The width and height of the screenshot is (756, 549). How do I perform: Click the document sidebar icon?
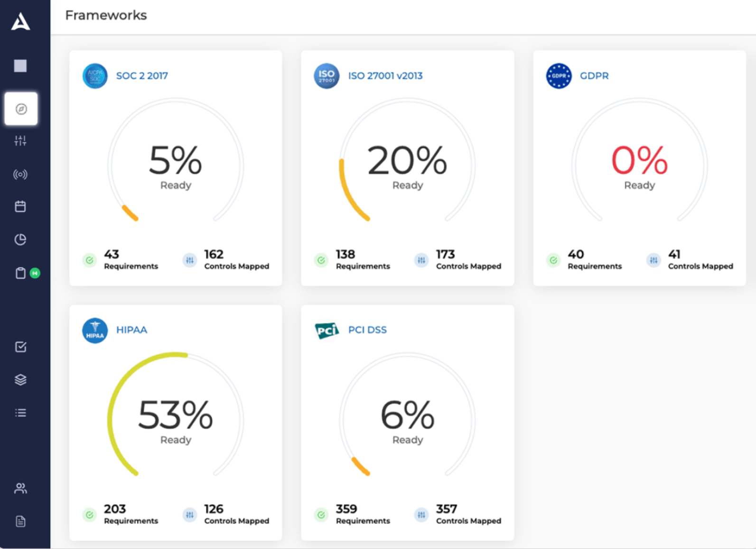point(20,521)
